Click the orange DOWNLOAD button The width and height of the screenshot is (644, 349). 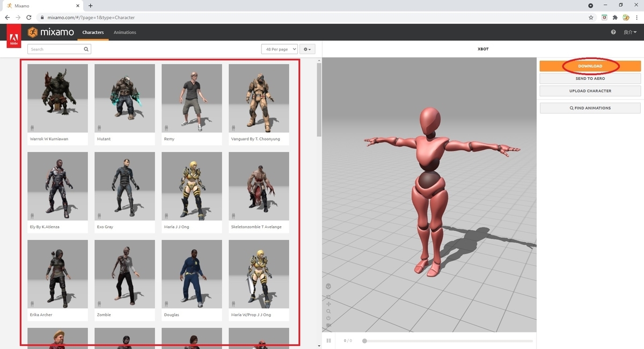click(590, 66)
